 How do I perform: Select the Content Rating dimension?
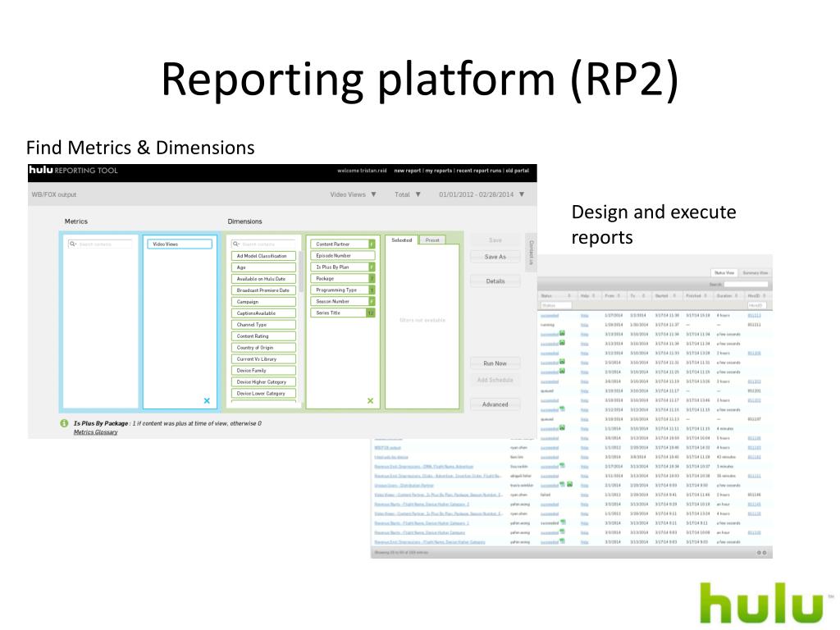point(263,336)
